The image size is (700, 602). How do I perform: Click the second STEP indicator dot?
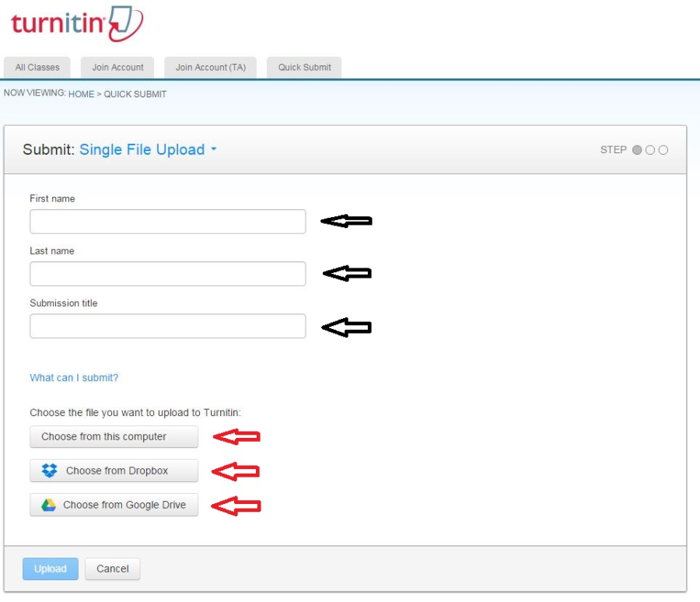(x=650, y=150)
